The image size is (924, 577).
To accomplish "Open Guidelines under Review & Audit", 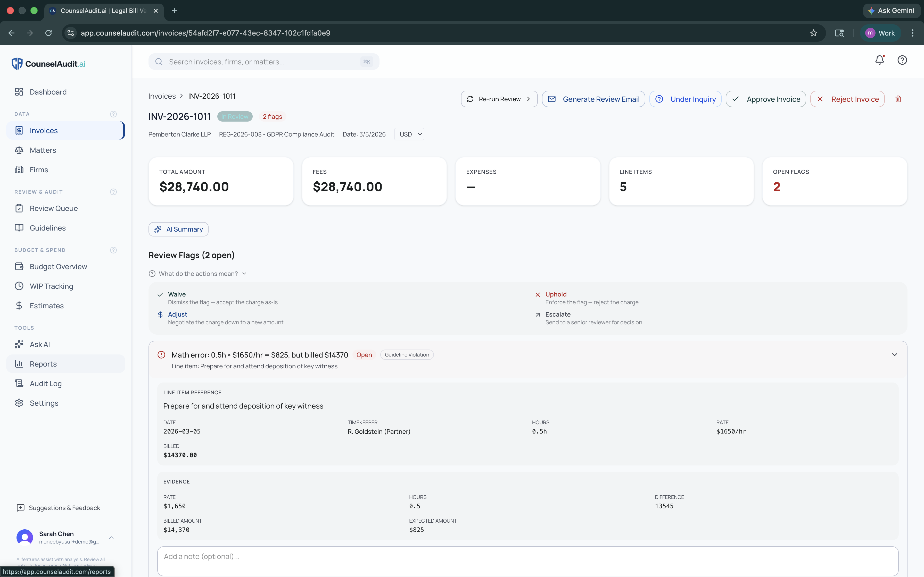I will (47, 228).
